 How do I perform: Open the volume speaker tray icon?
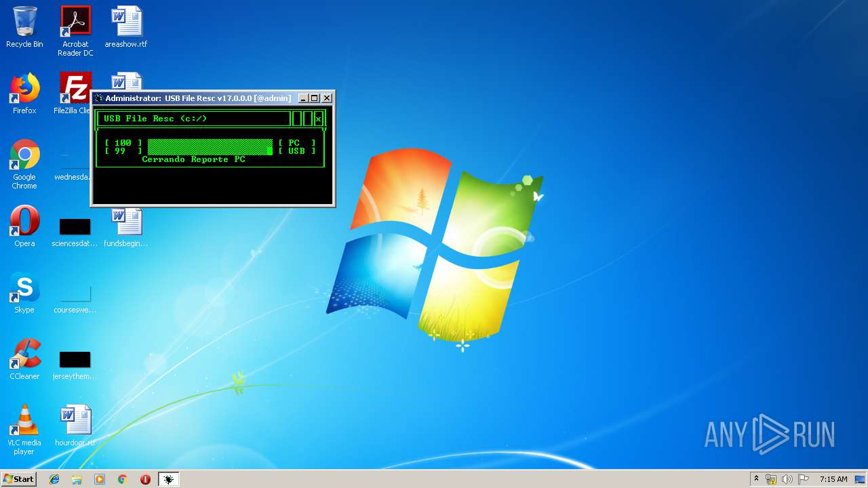pyautogui.click(x=787, y=479)
